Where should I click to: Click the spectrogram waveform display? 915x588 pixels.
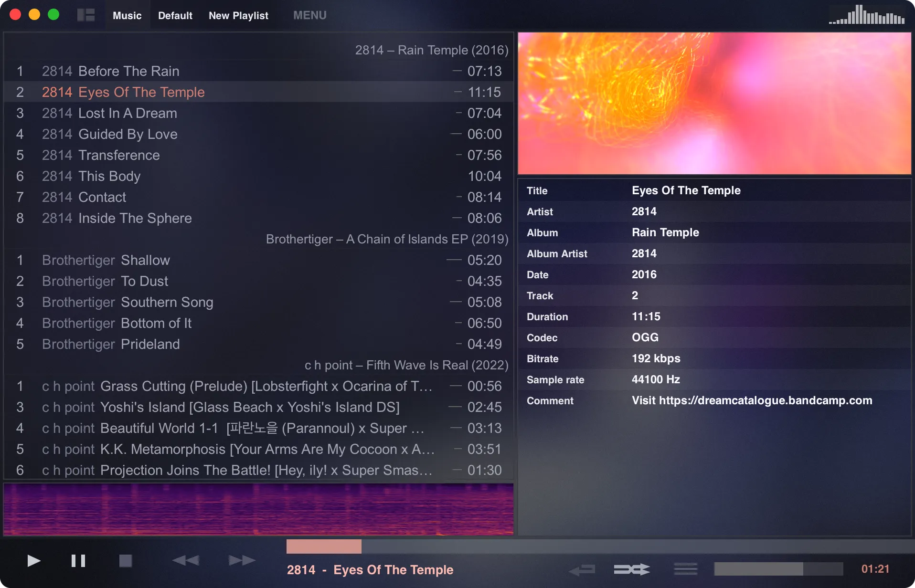pos(258,509)
